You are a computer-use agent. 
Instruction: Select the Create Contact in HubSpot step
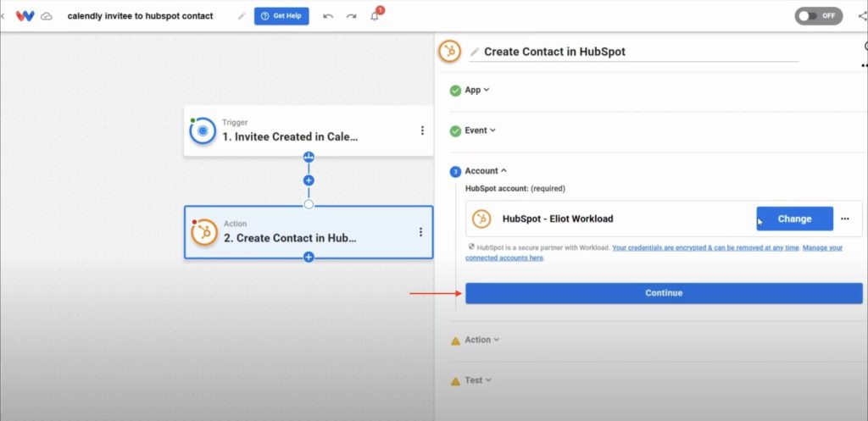[309, 232]
